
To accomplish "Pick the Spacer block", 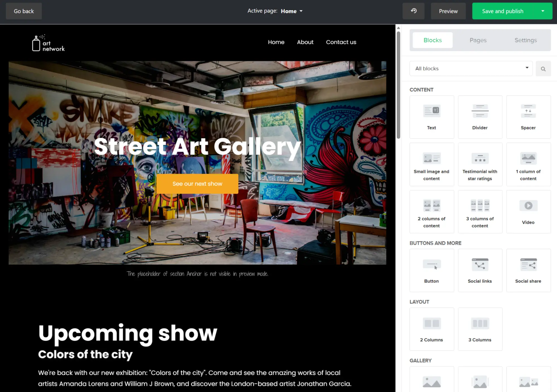I will 528,117.
